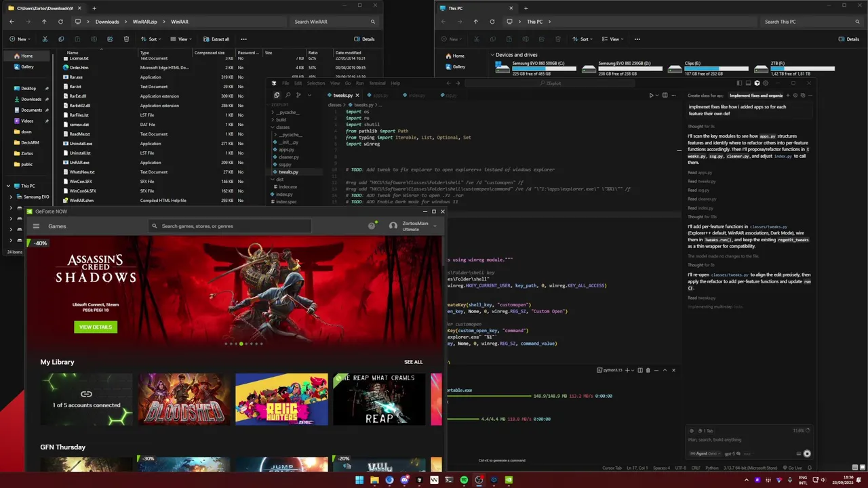This screenshot has height=488, width=868.
Task: Open NVIDIA app from taskbar
Action: coord(509,480)
